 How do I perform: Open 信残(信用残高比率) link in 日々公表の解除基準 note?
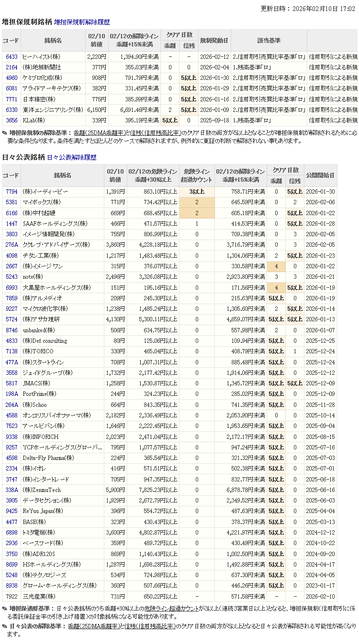pyautogui.click(x=150, y=626)
